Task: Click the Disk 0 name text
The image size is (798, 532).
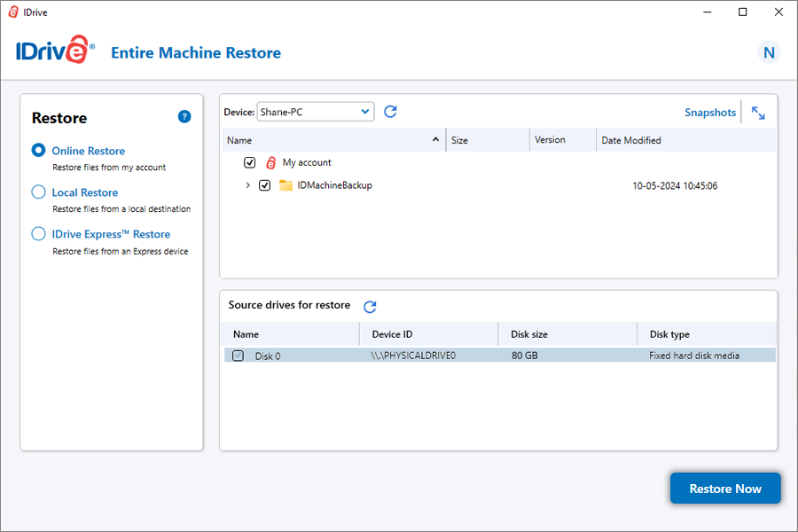Action: coord(268,356)
